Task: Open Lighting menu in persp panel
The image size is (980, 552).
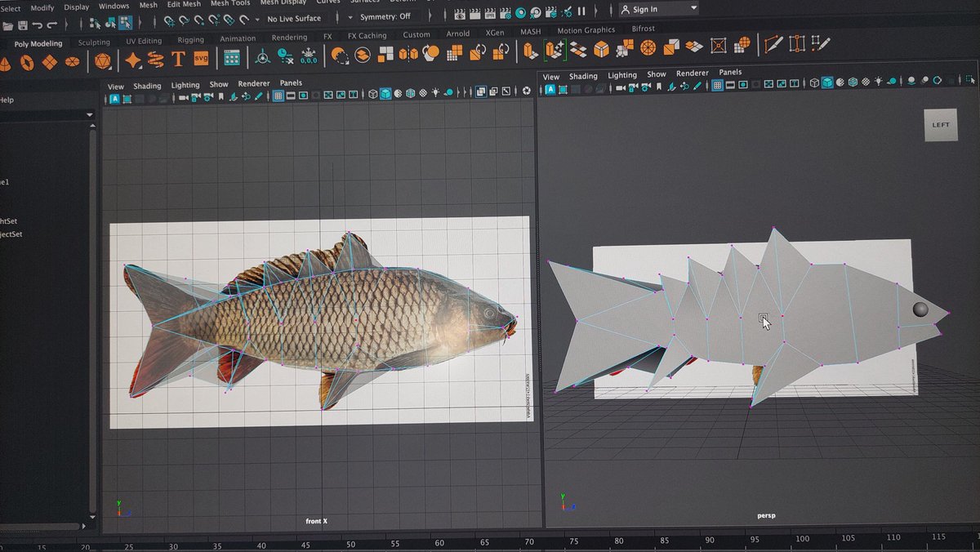Action: click(x=622, y=75)
